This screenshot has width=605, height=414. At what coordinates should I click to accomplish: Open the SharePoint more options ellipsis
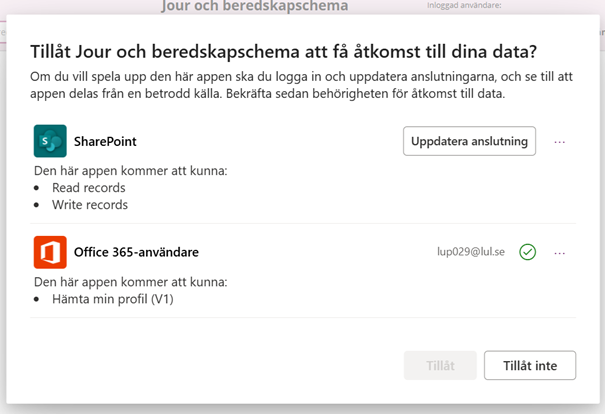pos(559,142)
